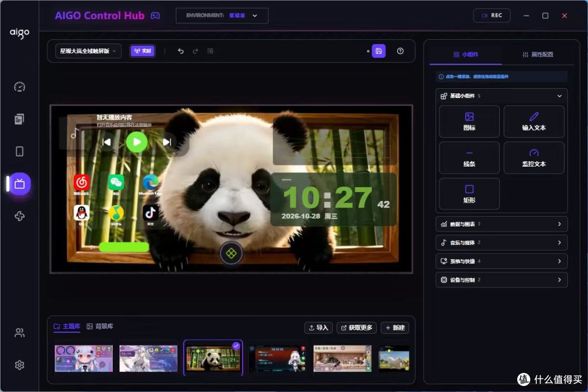Click the 导入 import button
The height and width of the screenshot is (392, 588).
318,328
